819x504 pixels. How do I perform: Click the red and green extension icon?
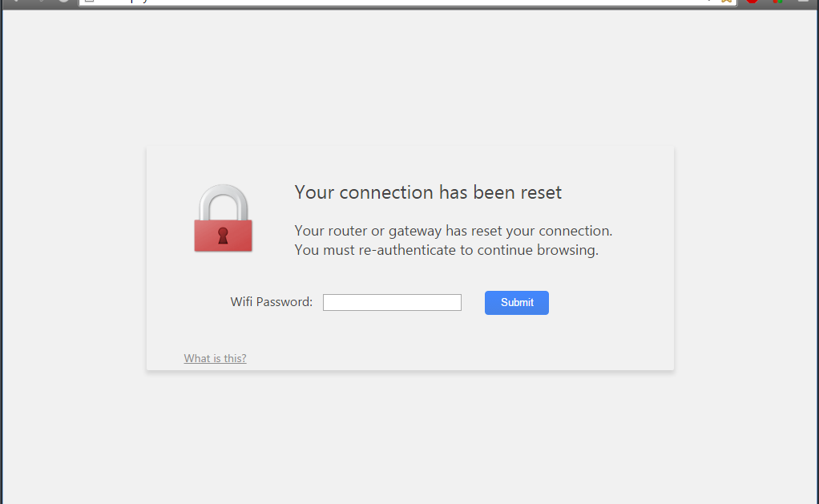click(777, 2)
